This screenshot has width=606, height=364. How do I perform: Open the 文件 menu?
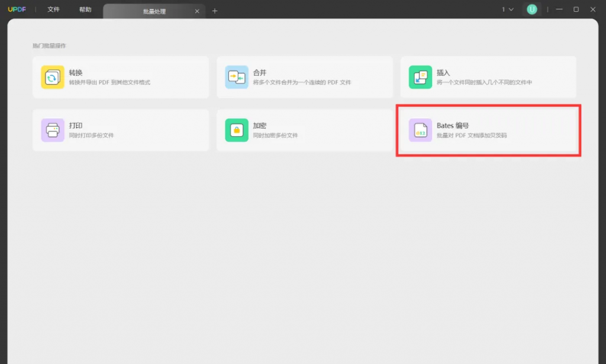pos(54,9)
